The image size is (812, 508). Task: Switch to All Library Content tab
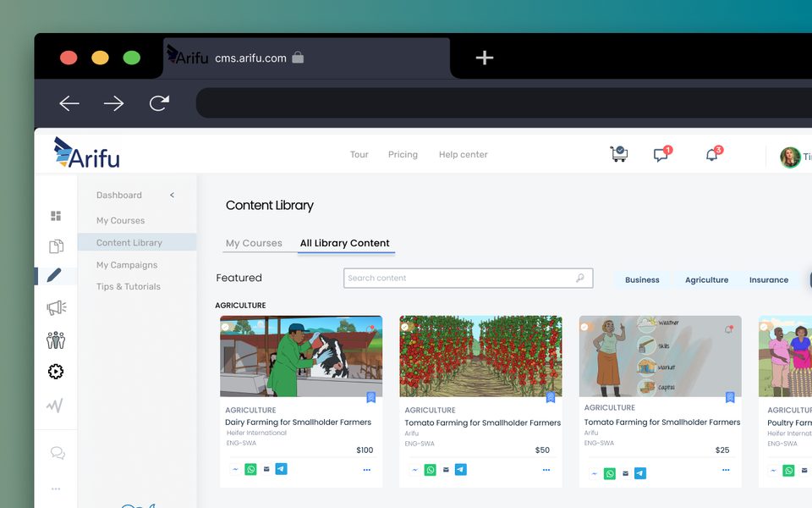click(345, 243)
